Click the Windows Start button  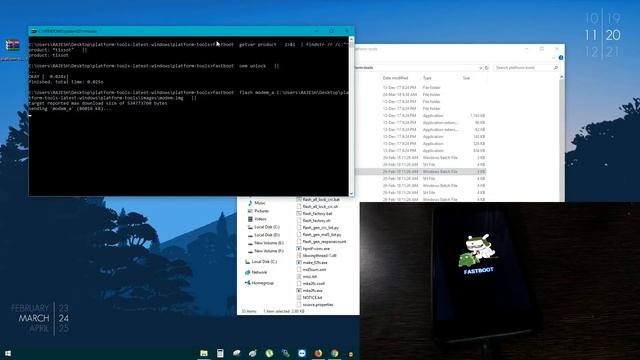8,353
